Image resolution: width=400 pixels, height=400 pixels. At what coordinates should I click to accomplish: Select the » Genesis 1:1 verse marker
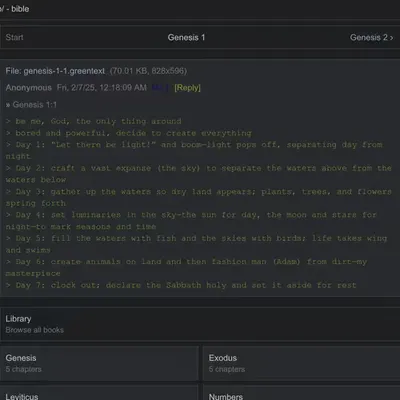pyautogui.click(x=31, y=105)
